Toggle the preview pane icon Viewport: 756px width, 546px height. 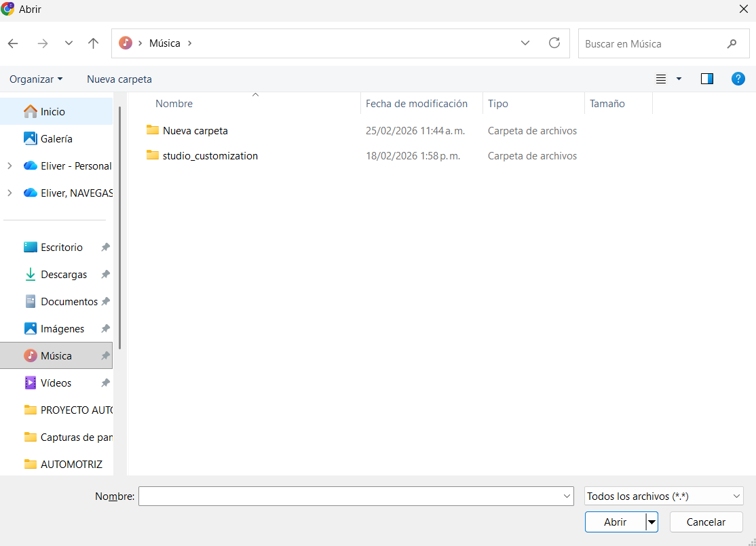[707, 79]
